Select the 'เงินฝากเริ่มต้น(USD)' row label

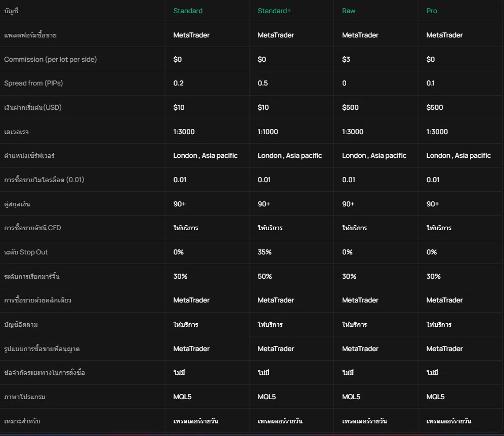click(x=33, y=107)
